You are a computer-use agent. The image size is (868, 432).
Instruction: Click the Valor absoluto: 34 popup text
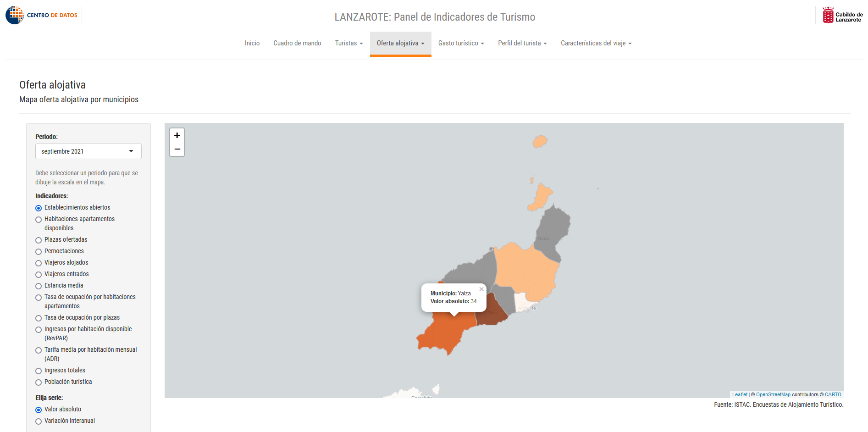pos(453,301)
